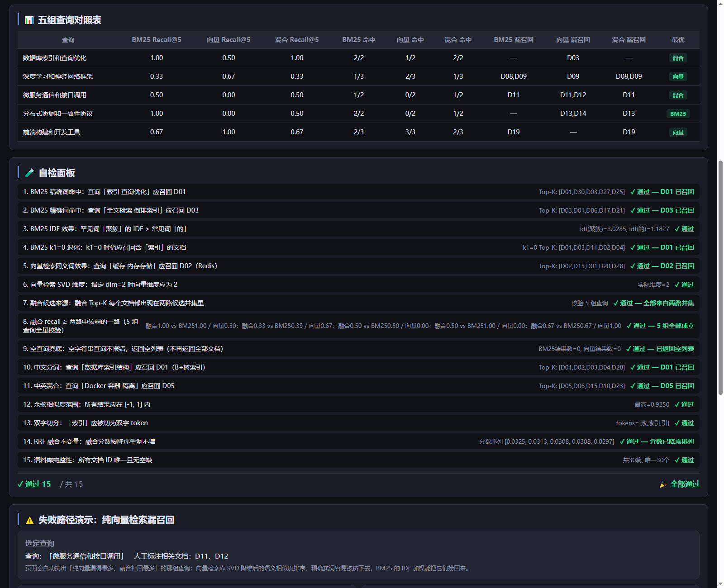Screen dimensions: 724x588
Task: Click self-check item 14 RRF 融合不变量
Action: coord(358,441)
